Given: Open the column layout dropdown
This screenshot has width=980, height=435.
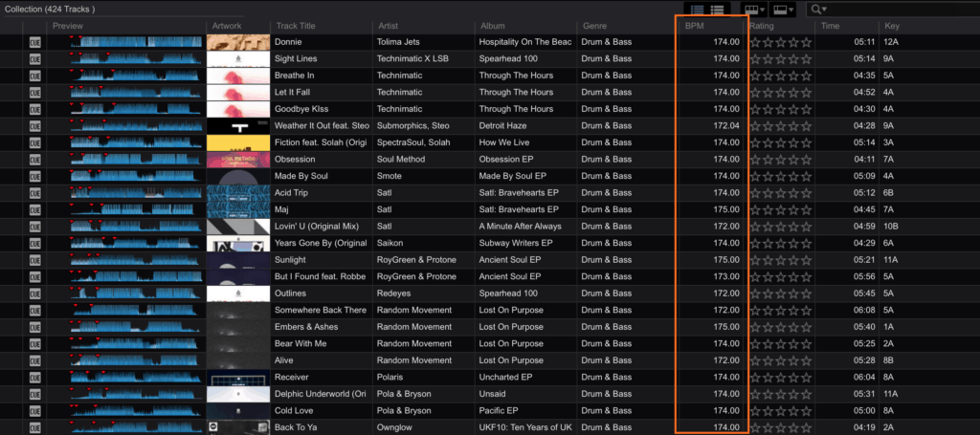Looking at the screenshot, I should pos(754,10).
